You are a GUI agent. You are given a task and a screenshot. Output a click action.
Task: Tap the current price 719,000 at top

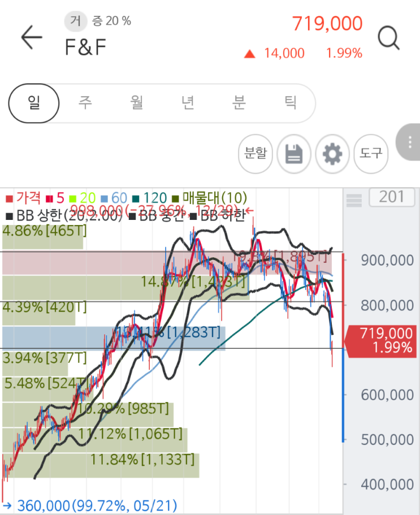point(327,24)
